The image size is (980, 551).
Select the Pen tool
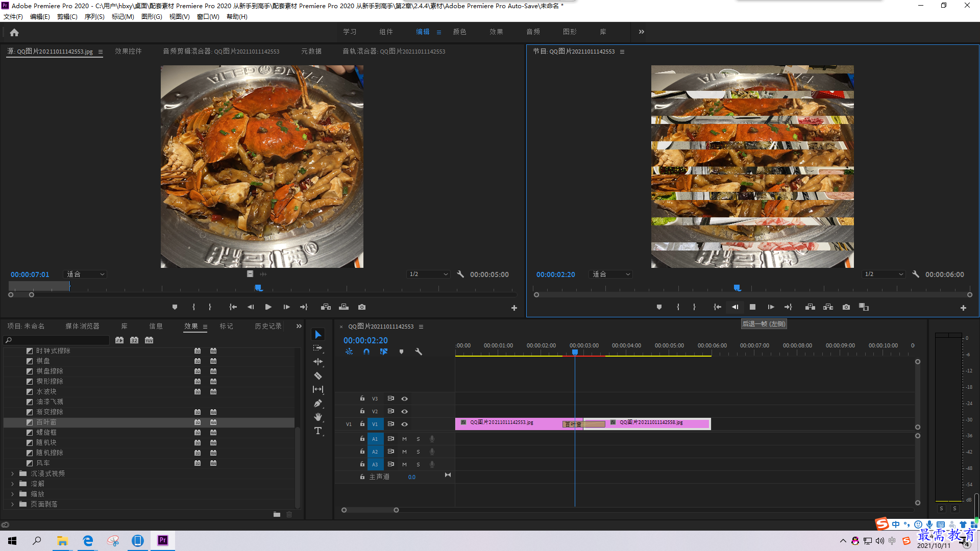coord(318,403)
